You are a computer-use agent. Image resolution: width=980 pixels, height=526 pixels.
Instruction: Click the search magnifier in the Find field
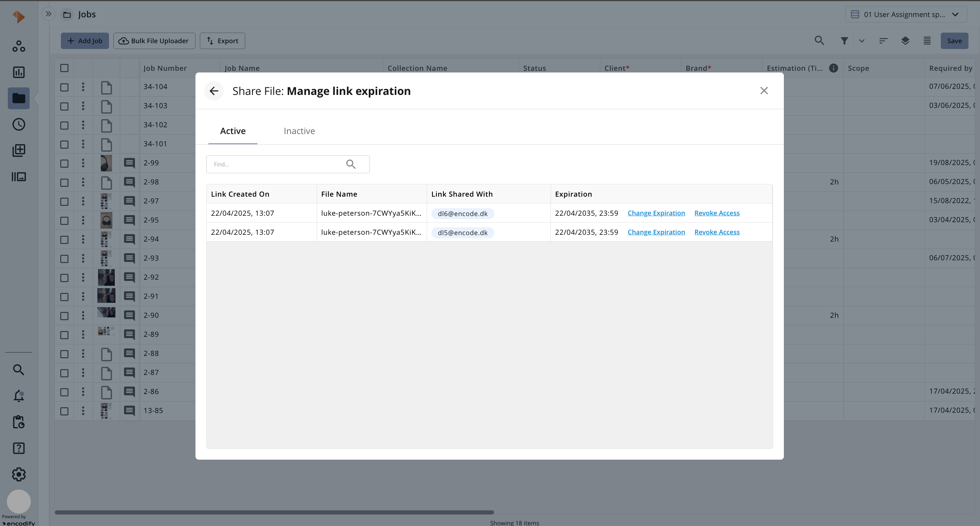coord(351,164)
